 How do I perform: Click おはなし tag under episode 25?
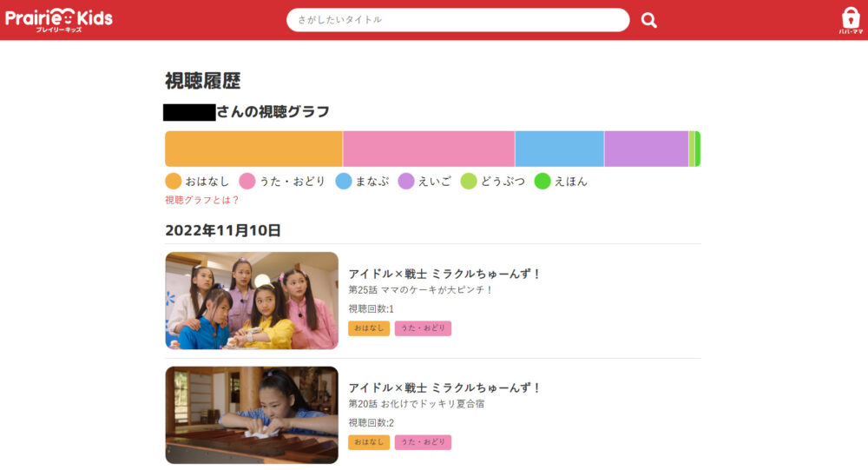click(369, 328)
